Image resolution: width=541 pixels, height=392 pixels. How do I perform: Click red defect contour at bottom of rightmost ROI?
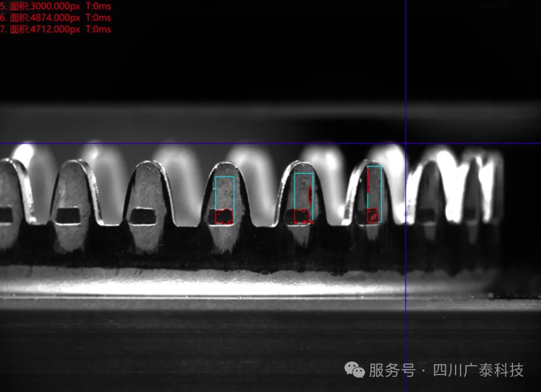tap(374, 215)
